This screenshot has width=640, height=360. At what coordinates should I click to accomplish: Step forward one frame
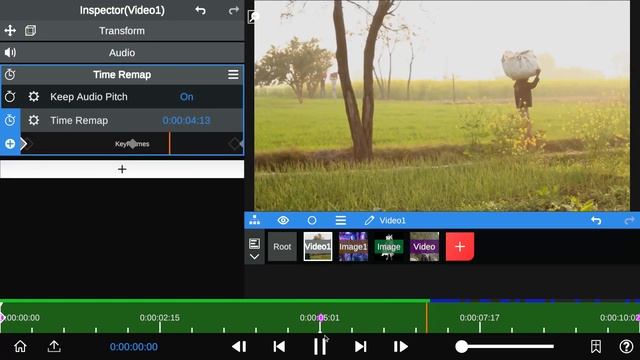coord(400,347)
